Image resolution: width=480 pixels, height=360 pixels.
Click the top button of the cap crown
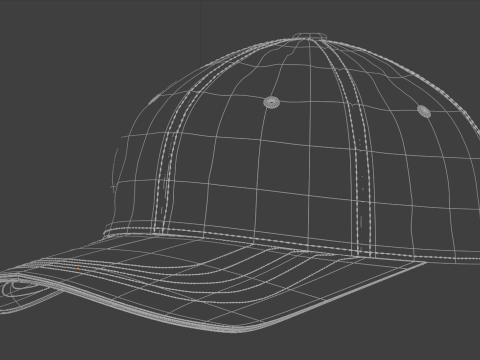pyautogui.click(x=309, y=36)
